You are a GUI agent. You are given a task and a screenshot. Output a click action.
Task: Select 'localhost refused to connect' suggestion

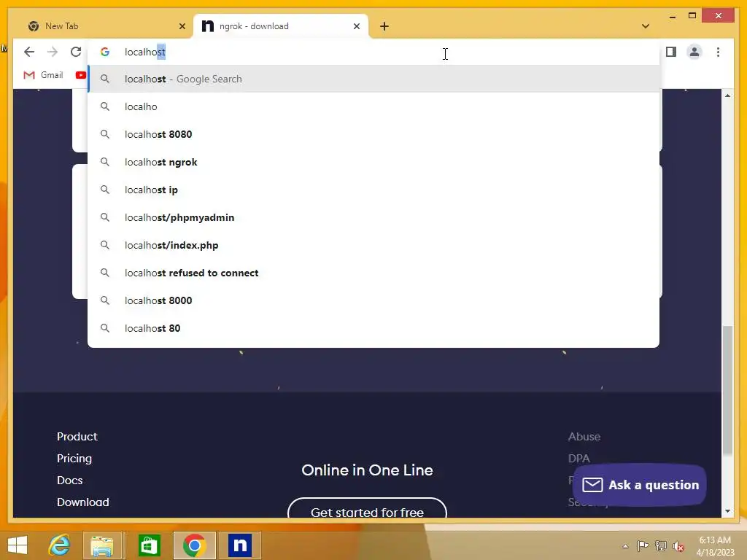373,273
